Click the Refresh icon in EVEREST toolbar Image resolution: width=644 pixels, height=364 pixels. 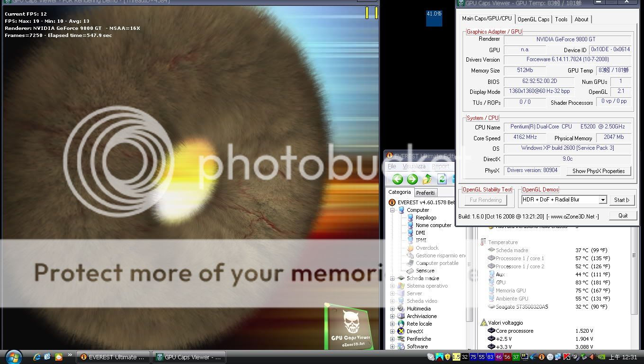(442, 179)
